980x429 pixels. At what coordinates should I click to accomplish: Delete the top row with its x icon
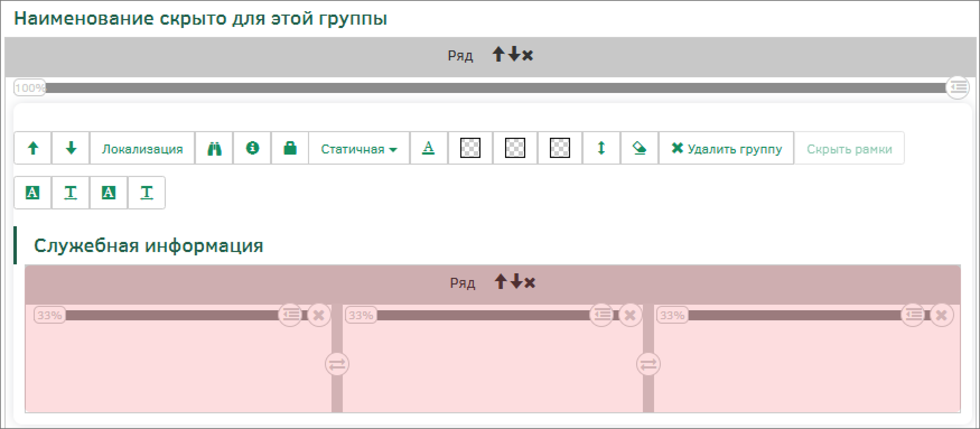528,55
